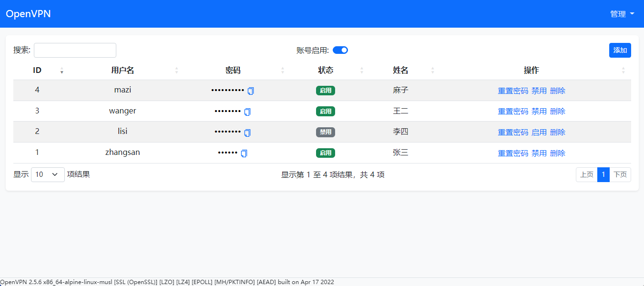Image resolution: width=644 pixels, height=286 pixels.
Task: Click 重置密码 for user mazi
Action: pyautogui.click(x=513, y=91)
